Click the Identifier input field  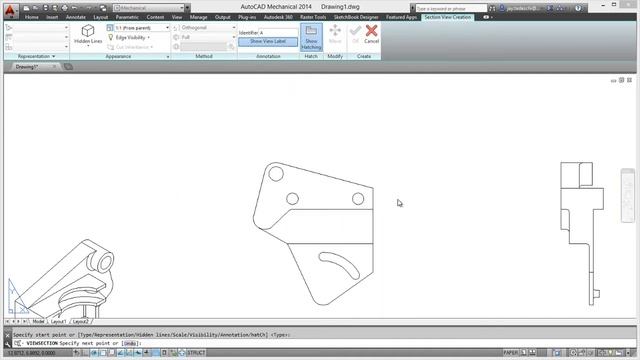tap(278, 32)
